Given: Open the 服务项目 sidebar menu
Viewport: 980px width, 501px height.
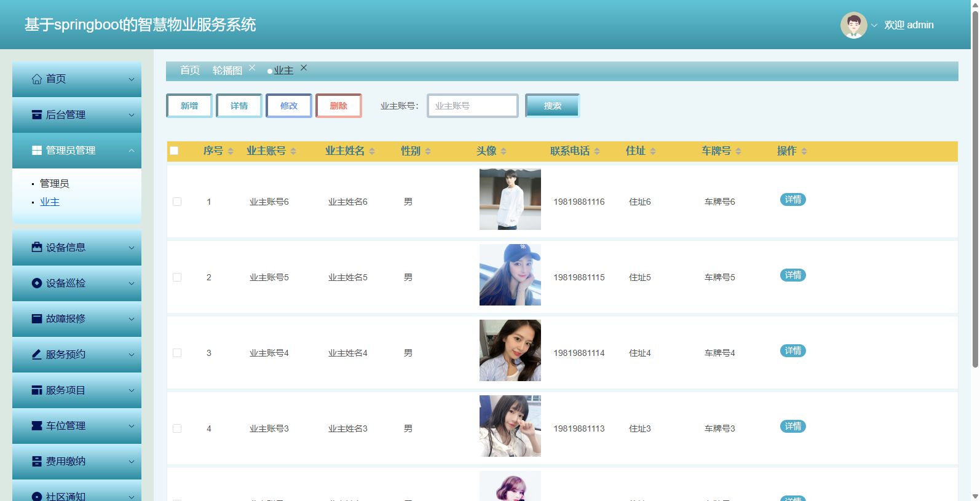Looking at the screenshot, I should pos(77,390).
